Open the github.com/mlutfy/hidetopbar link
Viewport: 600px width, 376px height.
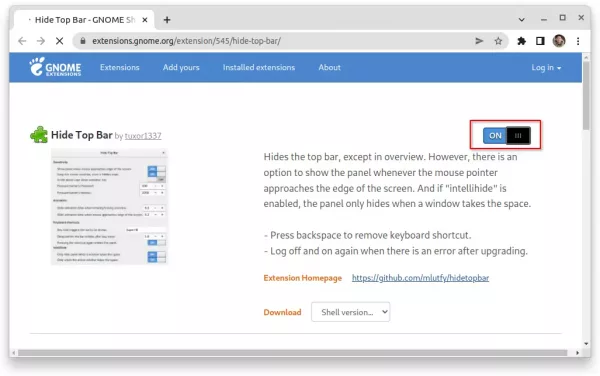click(420, 278)
